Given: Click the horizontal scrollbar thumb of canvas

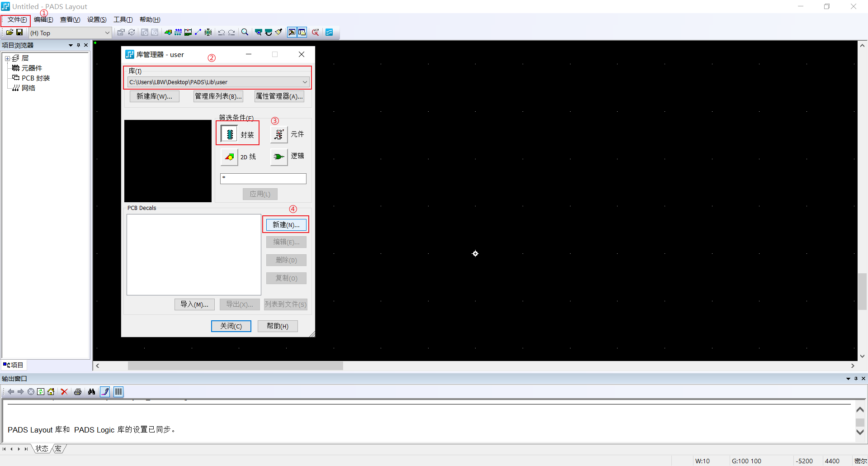Looking at the screenshot, I should click(235, 366).
